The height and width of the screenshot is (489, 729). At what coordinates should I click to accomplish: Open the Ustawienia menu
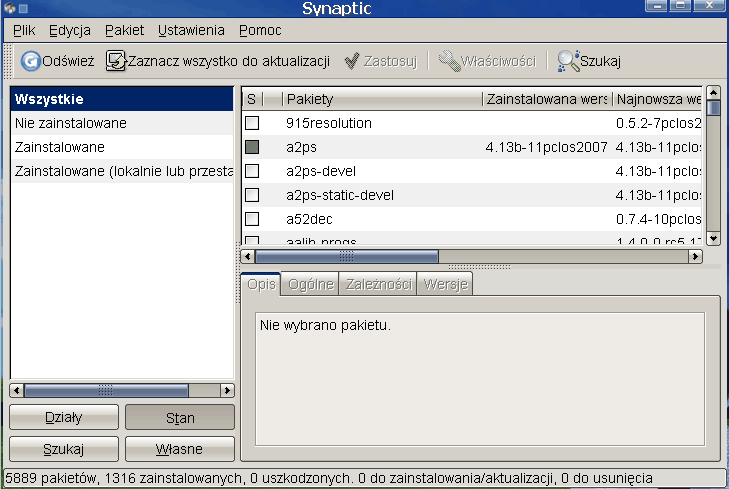coord(191,30)
